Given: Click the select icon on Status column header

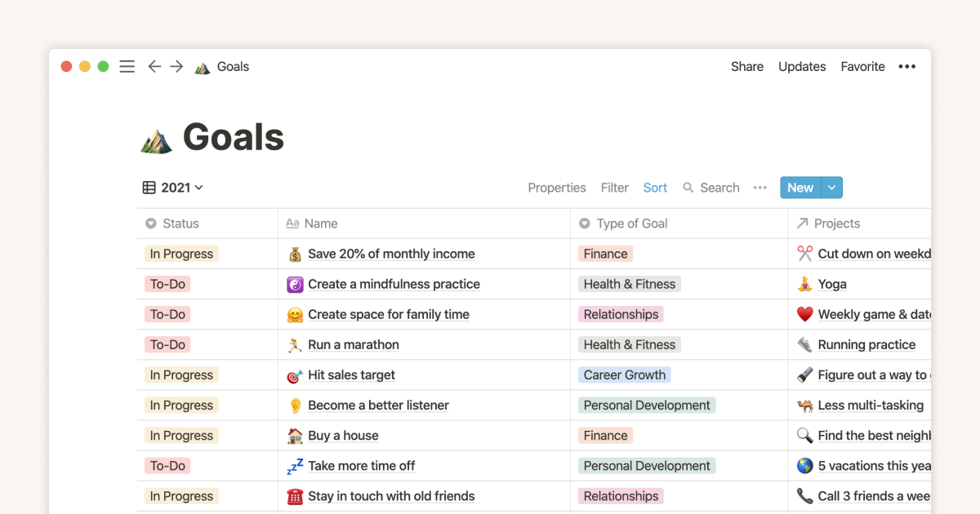Looking at the screenshot, I should click(x=151, y=223).
